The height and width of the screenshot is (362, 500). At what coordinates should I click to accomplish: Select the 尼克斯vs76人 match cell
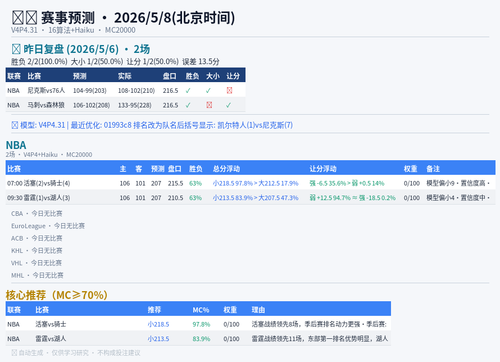click(x=46, y=91)
